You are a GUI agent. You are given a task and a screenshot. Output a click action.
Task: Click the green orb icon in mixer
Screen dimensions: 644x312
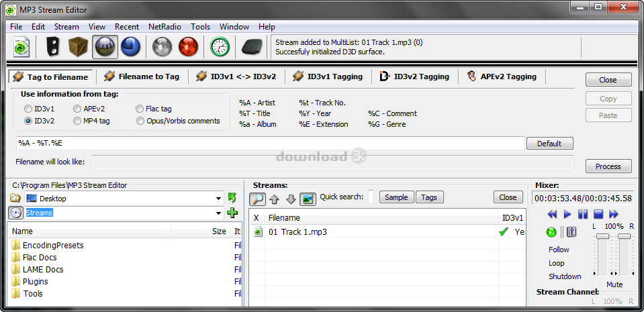tap(551, 232)
